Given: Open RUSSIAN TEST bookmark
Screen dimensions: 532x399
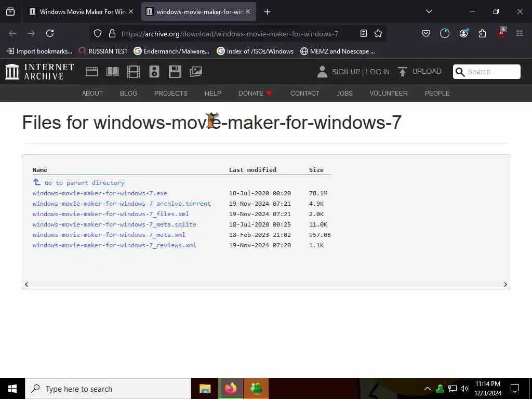Looking at the screenshot, I should 103,51.
